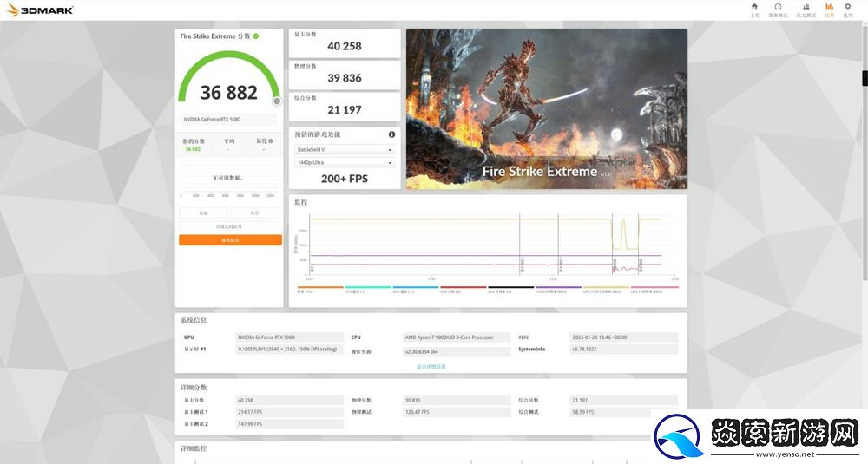This screenshot has height=464, width=868.
Task: Click the right button above compare results
Action: [x=255, y=212]
